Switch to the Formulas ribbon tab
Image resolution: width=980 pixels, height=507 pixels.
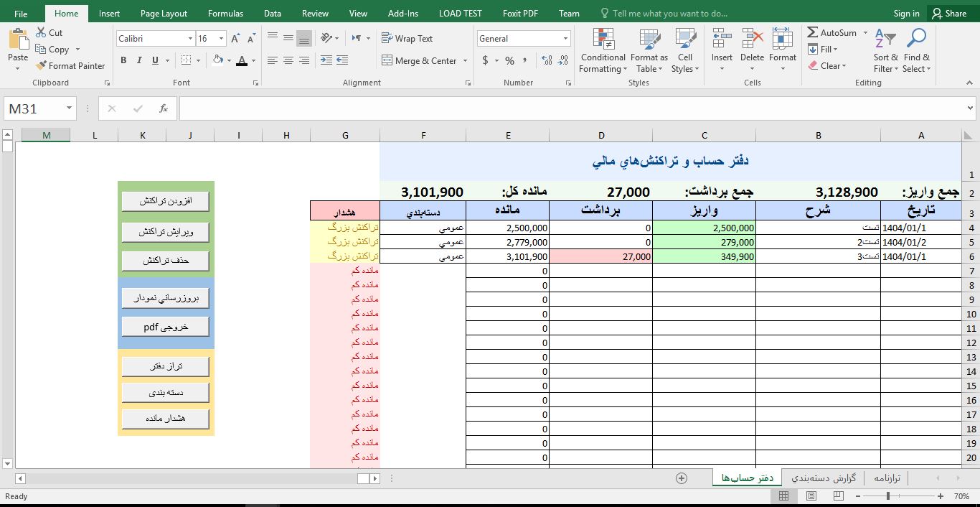point(225,14)
